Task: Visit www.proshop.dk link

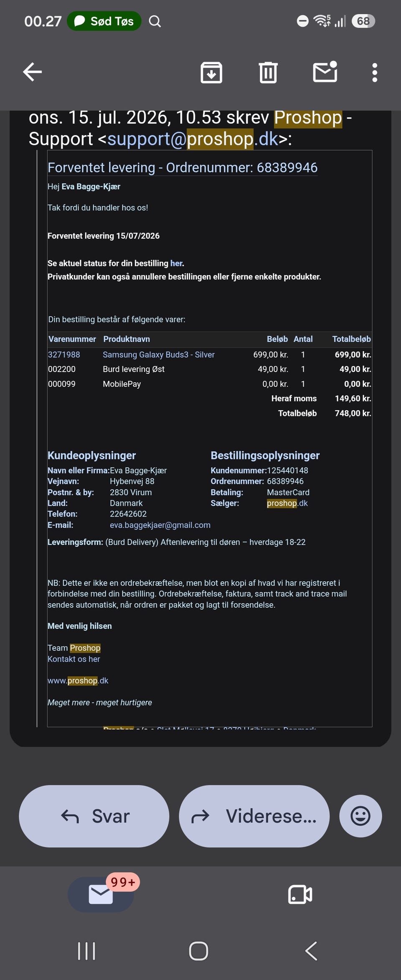Action: click(78, 681)
